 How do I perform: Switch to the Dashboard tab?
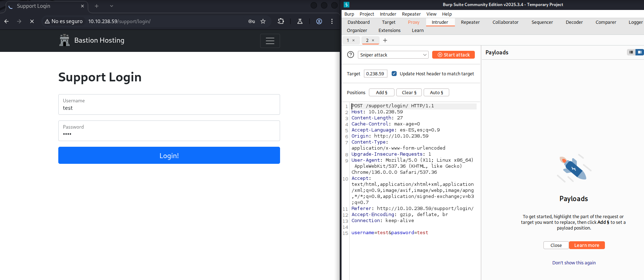[359, 22]
